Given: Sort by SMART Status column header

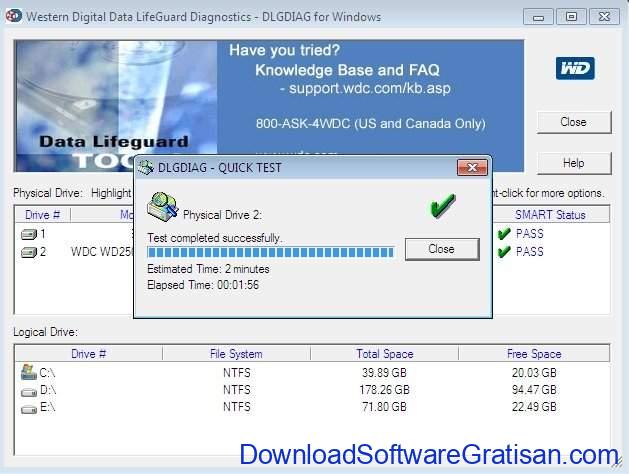Looking at the screenshot, I should [550, 215].
